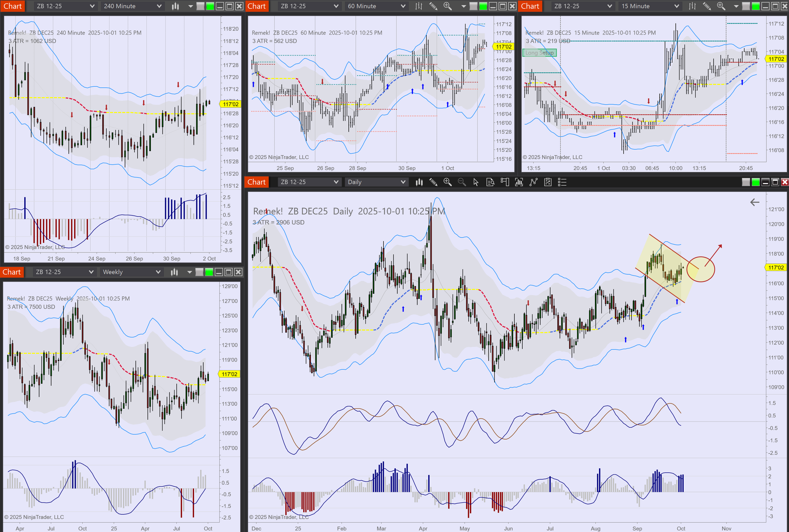
Task: Click the back arrow on Daily chart
Action: pyautogui.click(x=754, y=202)
